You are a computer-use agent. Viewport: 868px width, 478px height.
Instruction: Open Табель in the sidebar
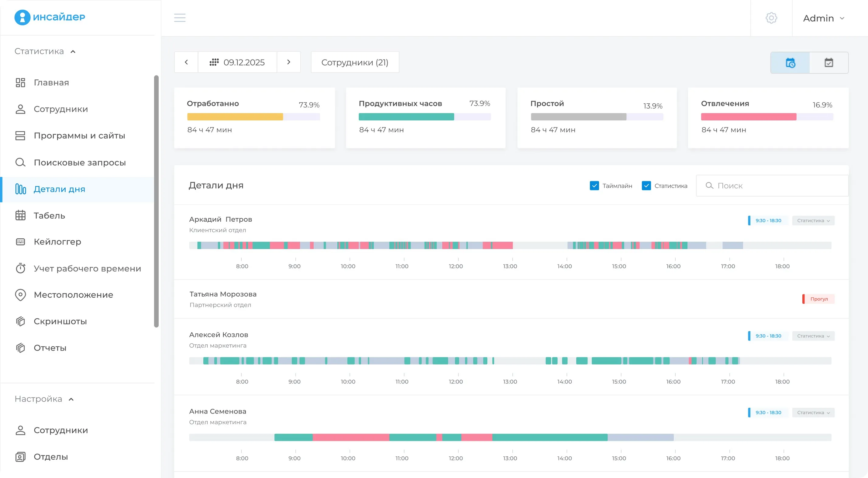click(49, 215)
